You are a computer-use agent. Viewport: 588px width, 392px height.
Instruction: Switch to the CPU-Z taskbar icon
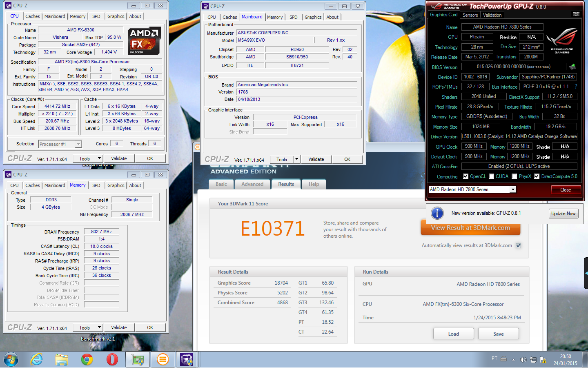(187, 359)
